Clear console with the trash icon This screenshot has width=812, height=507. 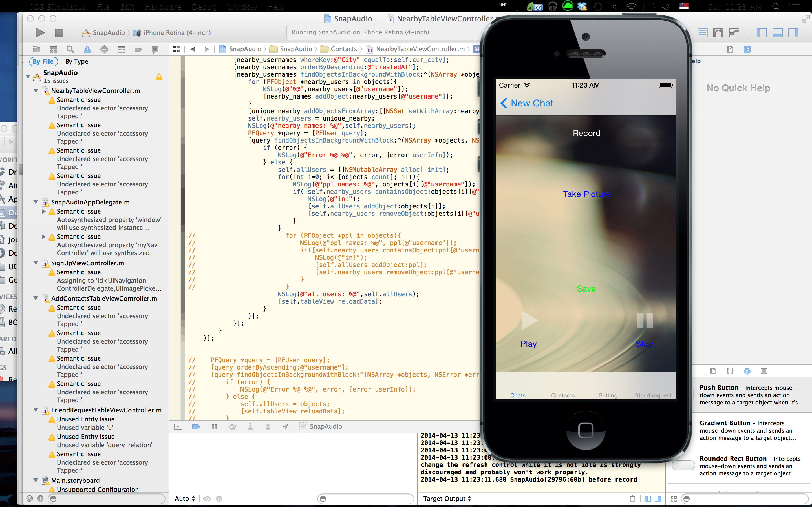click(x=632, y=499)
